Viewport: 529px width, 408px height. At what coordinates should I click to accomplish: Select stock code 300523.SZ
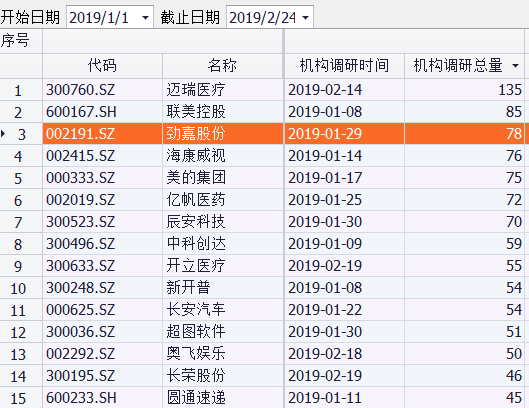coord(81,222)
